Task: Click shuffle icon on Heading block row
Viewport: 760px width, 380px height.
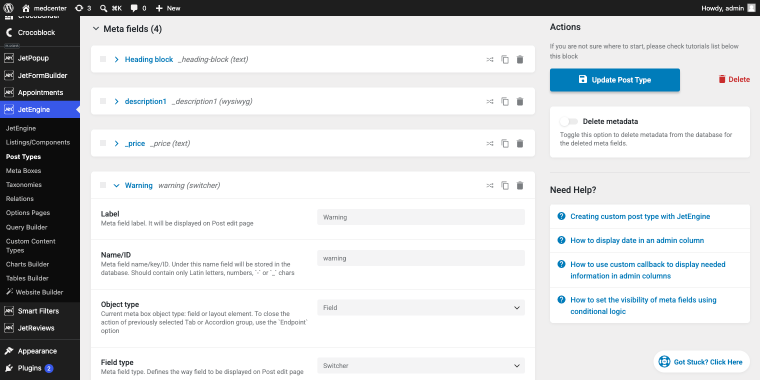Action: click(x=490, y=60)
